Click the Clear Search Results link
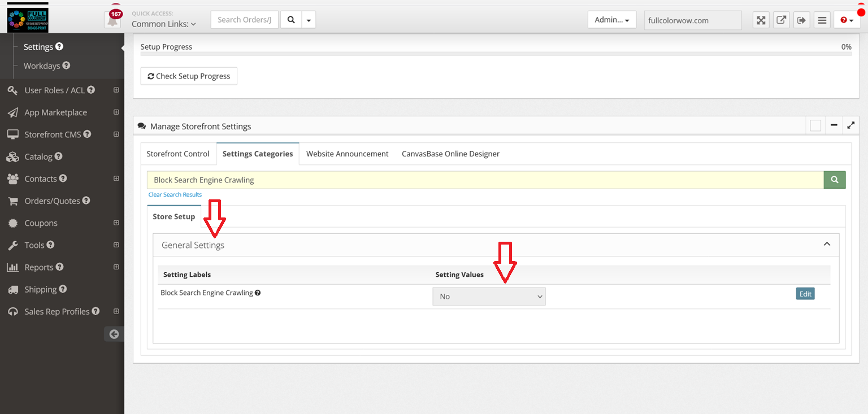Image resolution: width=868 pixels, height=414 pixels. point(175,195)
